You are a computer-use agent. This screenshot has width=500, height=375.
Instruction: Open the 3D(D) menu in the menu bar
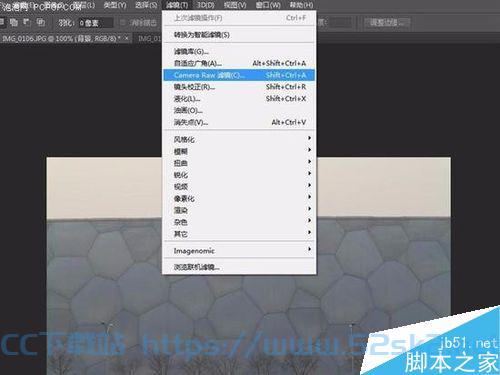tap(205, 5)
